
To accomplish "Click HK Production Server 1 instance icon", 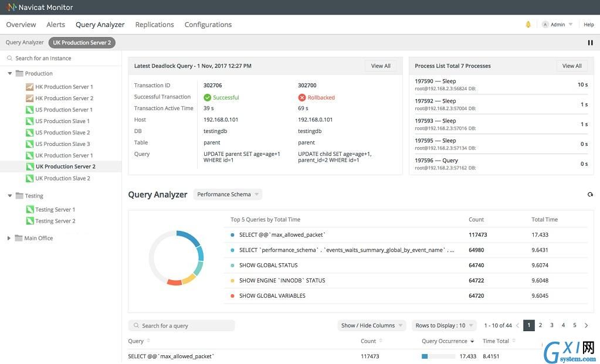I will pos(29,87).
